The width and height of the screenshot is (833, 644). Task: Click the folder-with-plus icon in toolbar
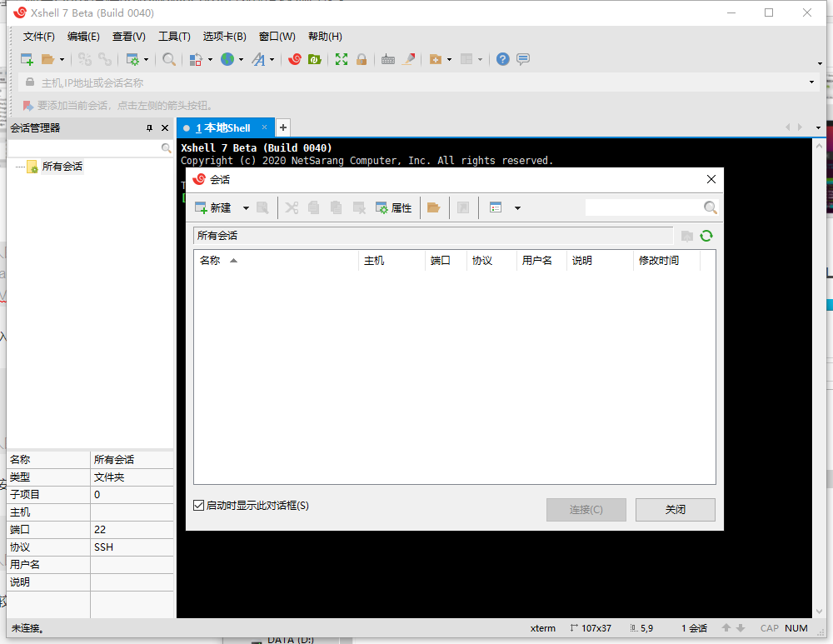point(435,59)
